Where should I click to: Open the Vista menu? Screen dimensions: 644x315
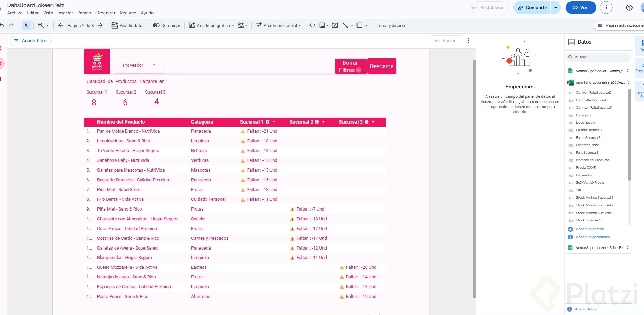tap(48, 13)
